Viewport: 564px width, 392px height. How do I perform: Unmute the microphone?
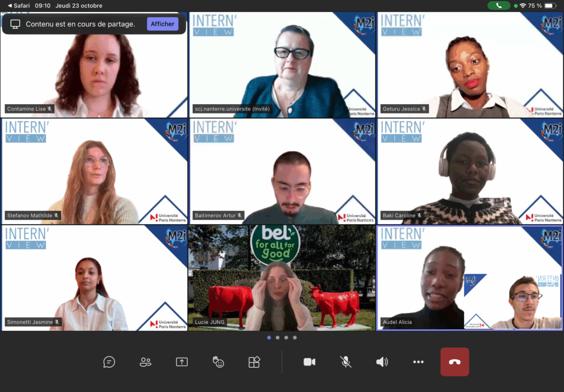pos(345,362)
